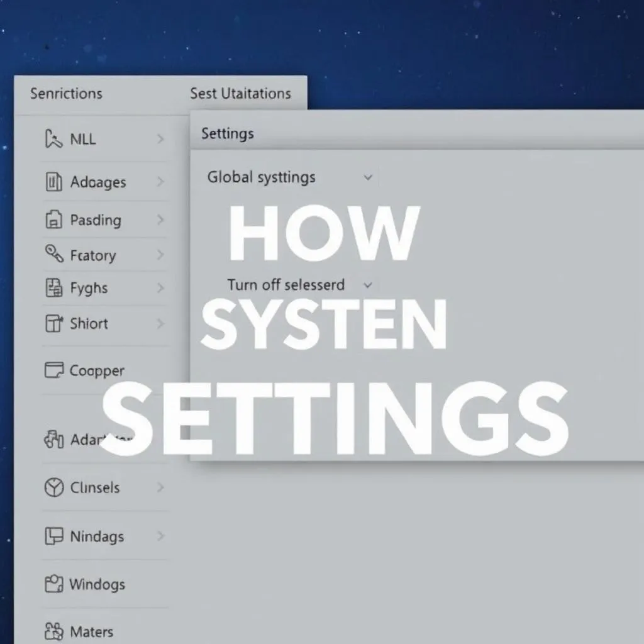Expand the Global systtings dropdown
The height and width of the screenshot is (644, 644).
tap(369, 178)
